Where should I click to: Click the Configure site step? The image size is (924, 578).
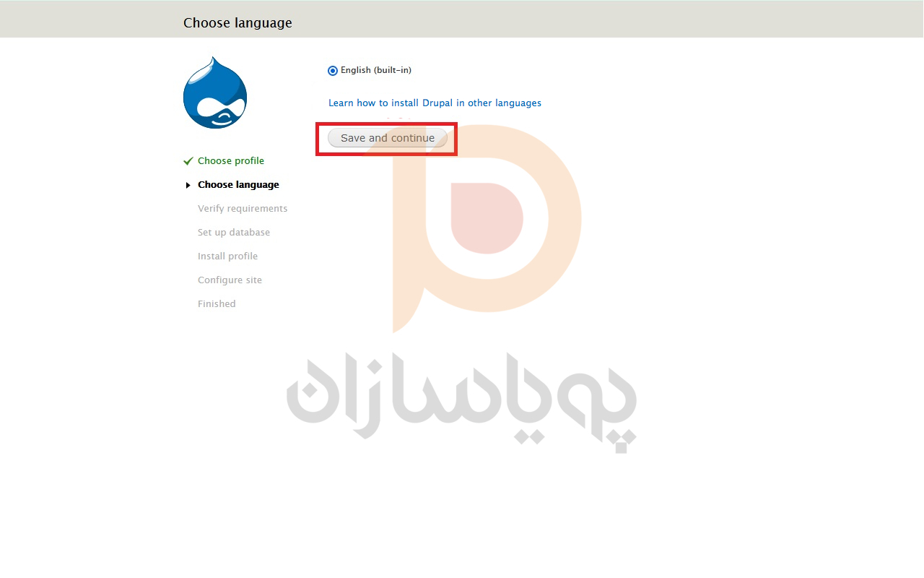(x=230, y=280)
